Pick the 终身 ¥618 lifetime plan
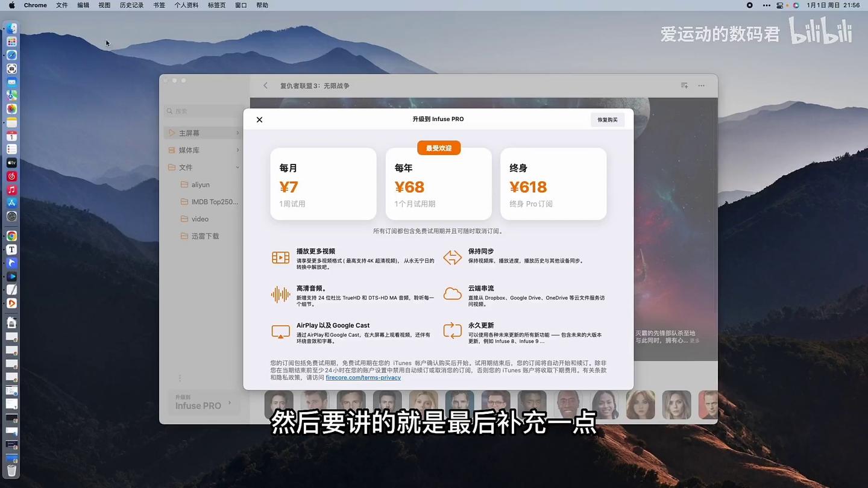The width and height of the screenshot is (868, 488). [553, 184]
